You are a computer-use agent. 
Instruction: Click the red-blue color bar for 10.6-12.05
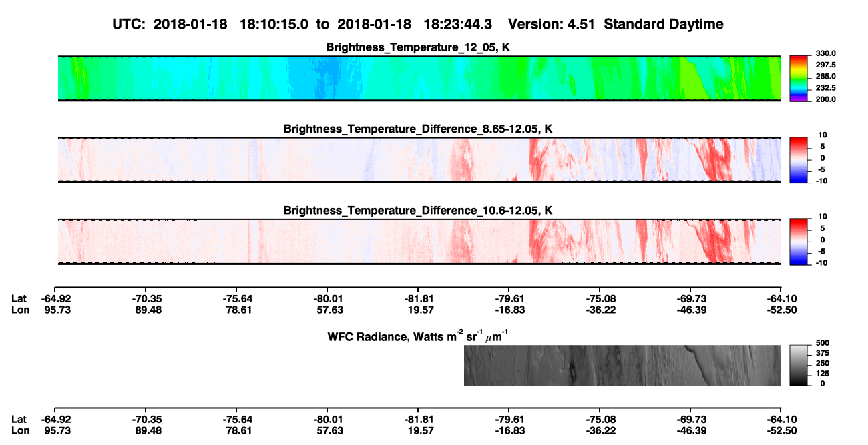coord(799,242)
